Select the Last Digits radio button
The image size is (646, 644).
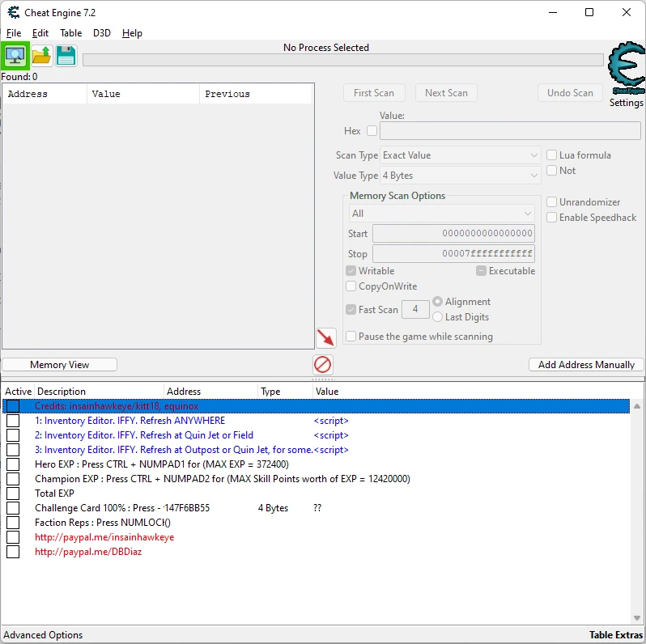coord(437,316)
